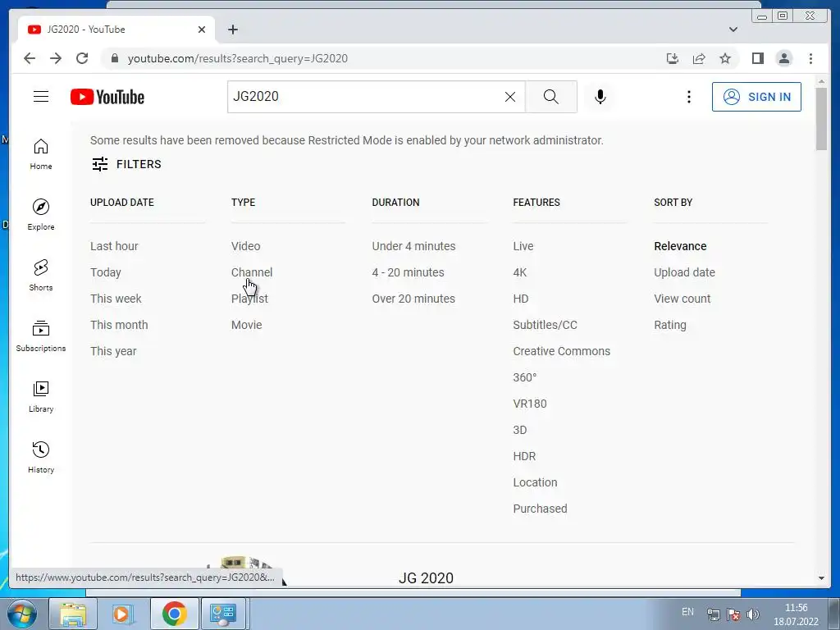The height and width of the screenshot is (630, 840).
Task: Go forward with the browser forward arrow
Action: (56, 58)
